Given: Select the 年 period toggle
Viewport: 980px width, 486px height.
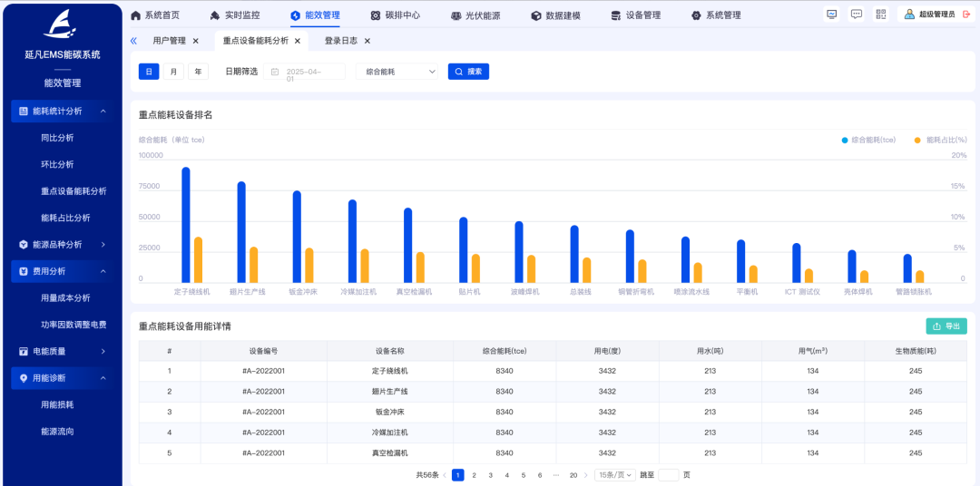Looking at the screenshot, I should tap(198, 72).
